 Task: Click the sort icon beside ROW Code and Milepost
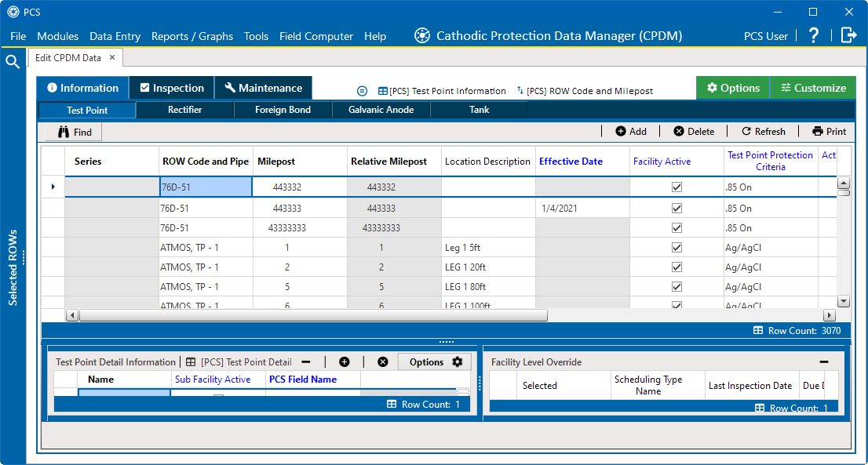coord(518,90)
